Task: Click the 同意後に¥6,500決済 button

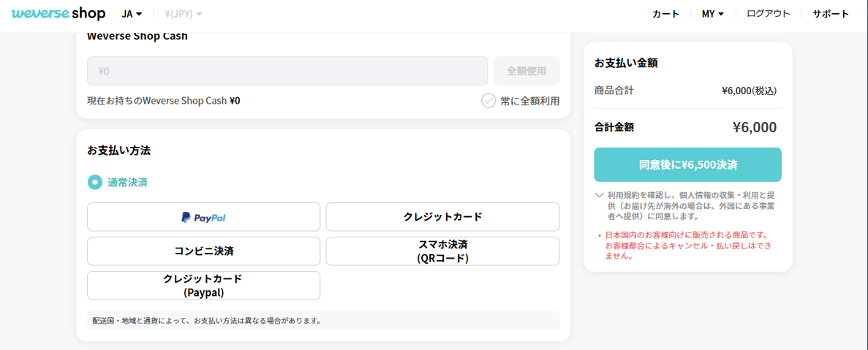Action: pyautogui.click(x=687, y=165)
